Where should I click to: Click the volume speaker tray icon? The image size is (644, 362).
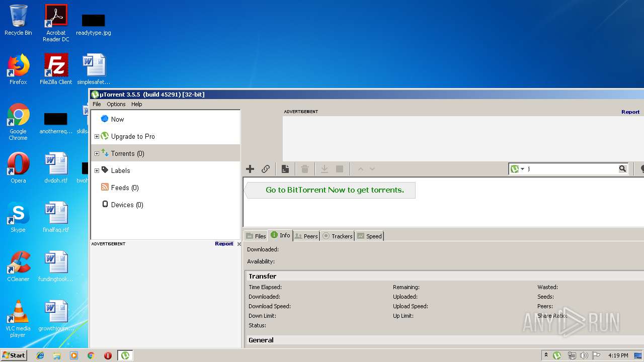[584, 355]
